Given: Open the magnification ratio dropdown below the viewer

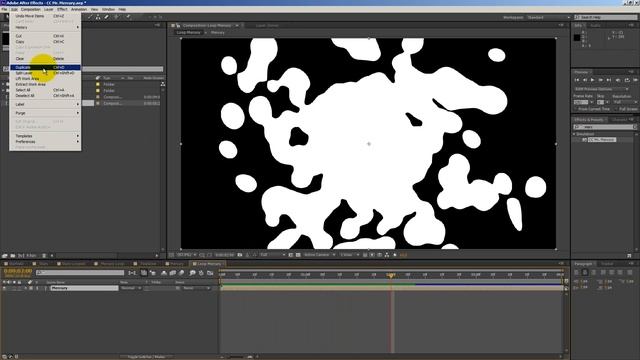Looking at the screenshot, I should tap(186, 255).
